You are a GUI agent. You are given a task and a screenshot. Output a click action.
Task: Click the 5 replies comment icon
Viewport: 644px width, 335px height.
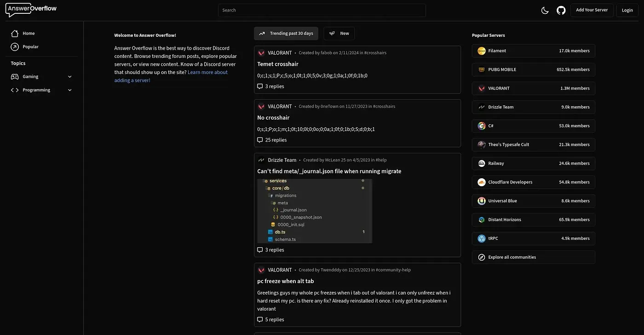click(260, 320)
